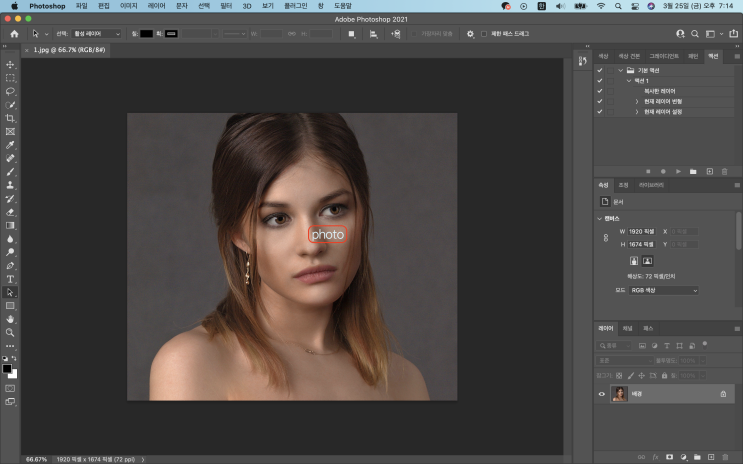The width and height of the screenshot is (743, 464).
Task: Select the Rectangular Marquee tool
Action: [10, 78]
